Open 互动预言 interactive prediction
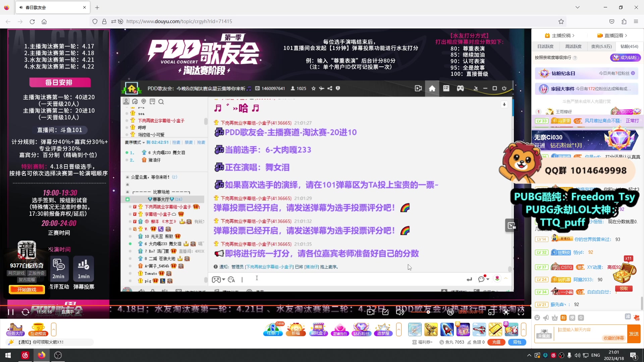The width and height of the screenshot is (644, 362). click(x=38, y=329)
